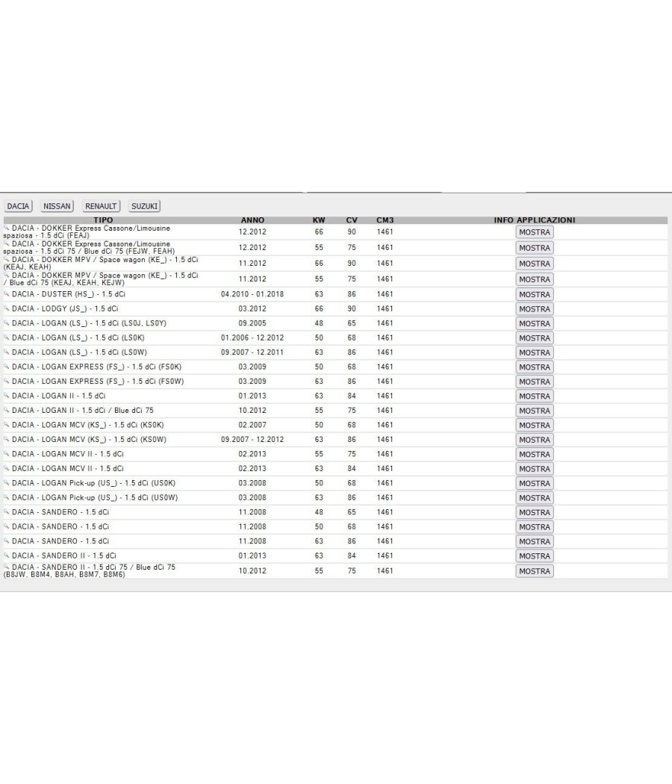Click magnifier icon next to LOGAN EXPRESS (FS0W)
The width and height of the screenshot is (672, 784).
[x=7, y=381]
